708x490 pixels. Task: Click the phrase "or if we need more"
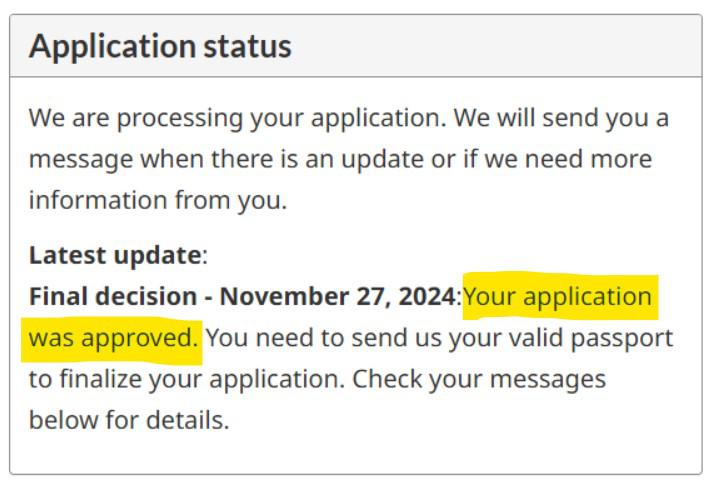533,159
